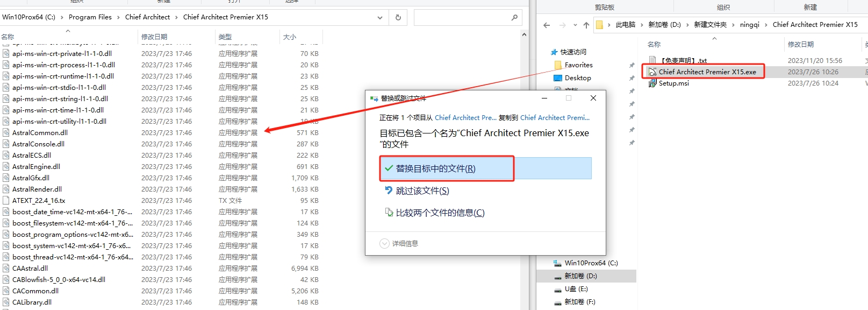The image size is (868, 310).
Task: Click search magnifier icon in left Explorer
Action: [x=514, y=17]
